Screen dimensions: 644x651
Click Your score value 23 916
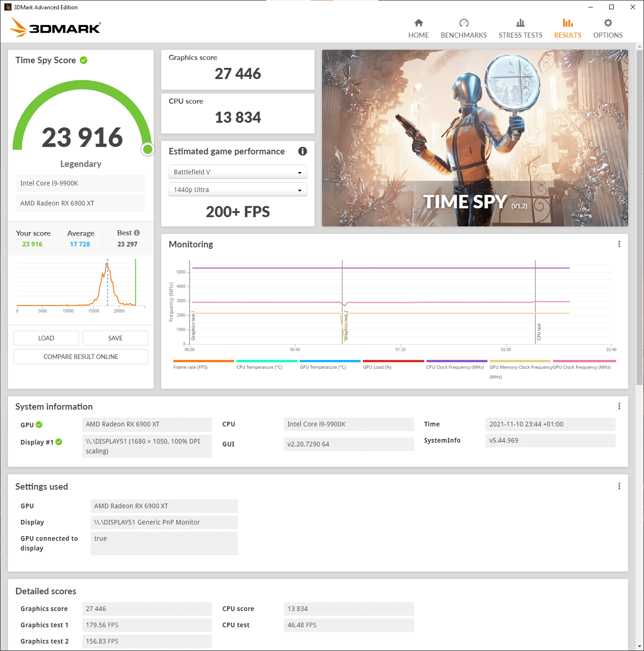33,244
